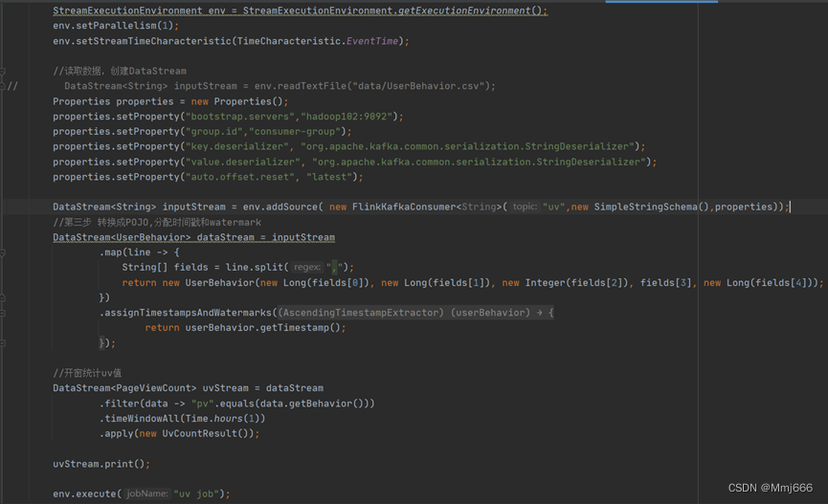Image resolution: width=828 pixels, height=504 pixels.
Task: Click the "group.id" property key
Action: click(x=213, y=131)
